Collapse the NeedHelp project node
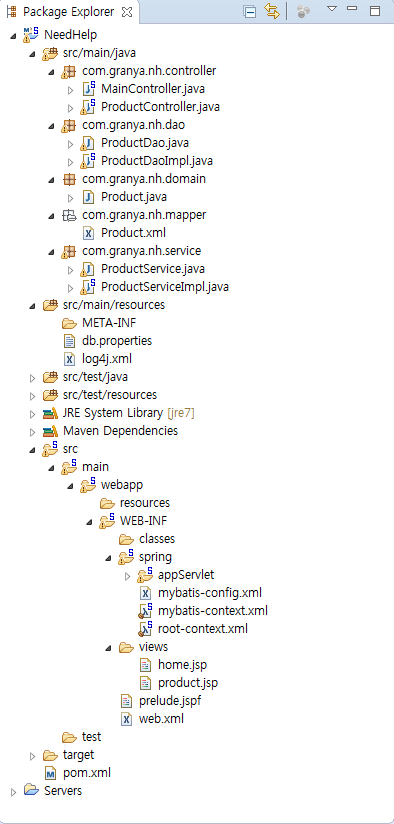Image resolution: width=394 pixels, height=824 pixels. click(x=13, y=35)
